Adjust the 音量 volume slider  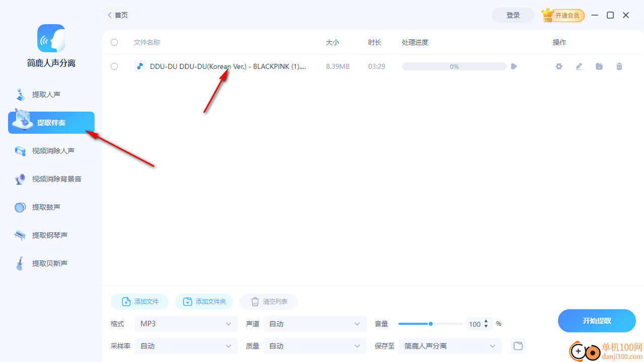tap(430, 324)
